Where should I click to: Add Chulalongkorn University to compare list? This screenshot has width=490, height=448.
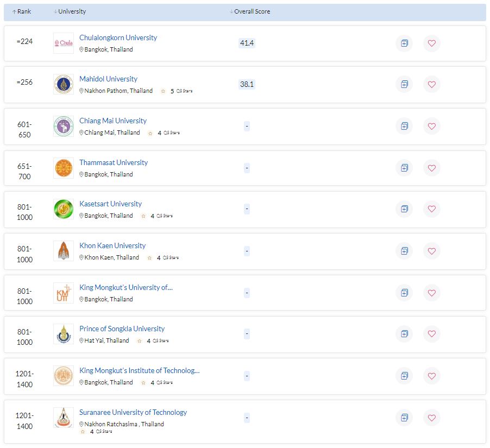pyautogui.click(x=404, y=43)
